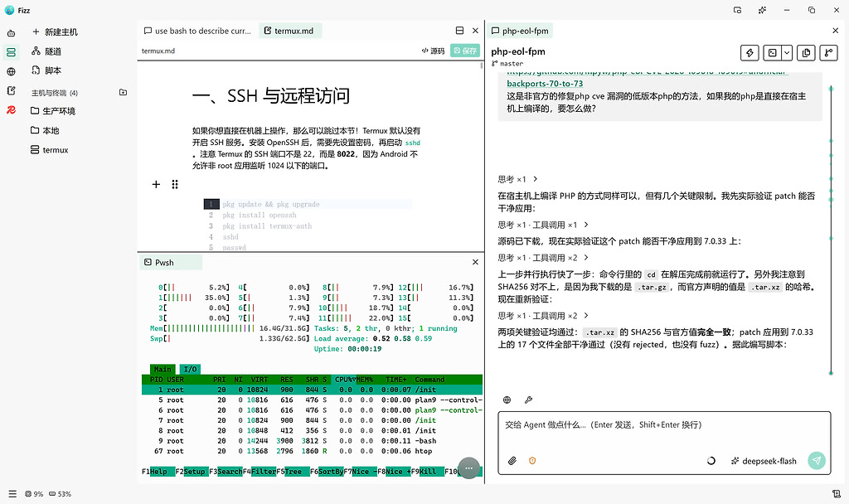The image size is (849, 504).
Task: Click the floating ellipsis terminal button
Action: (469, 468)
